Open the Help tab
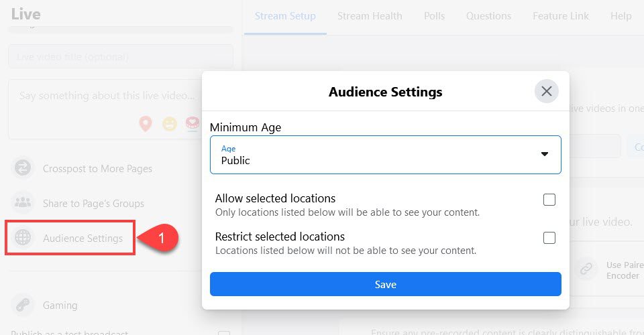The image size is (644, 335). click(x=621, y=16)
